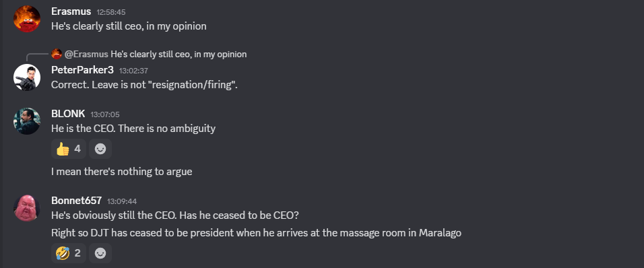Image resolution: width=644 pixels, height=268 pixels.
Task: Open BLONK's profile avatar
Action: tap(27, 121)
